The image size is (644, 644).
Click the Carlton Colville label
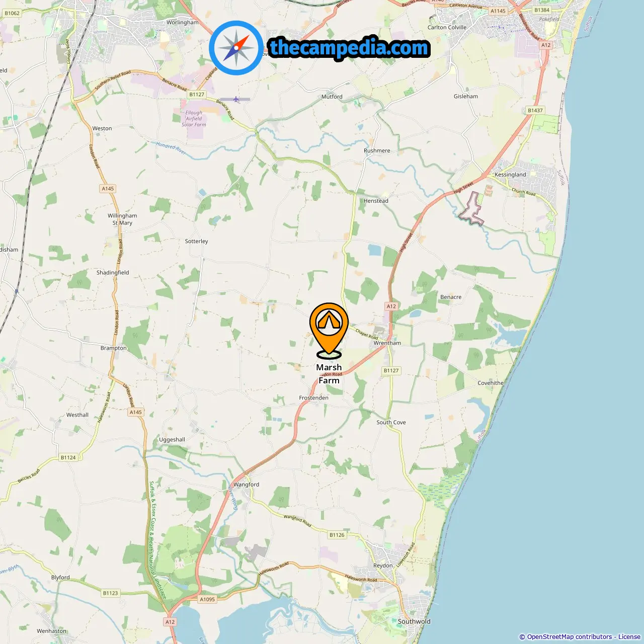(447, 27)
